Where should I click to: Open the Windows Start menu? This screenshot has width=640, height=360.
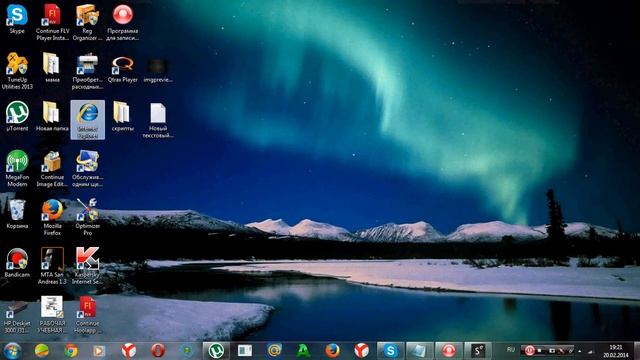pos(12,351)
